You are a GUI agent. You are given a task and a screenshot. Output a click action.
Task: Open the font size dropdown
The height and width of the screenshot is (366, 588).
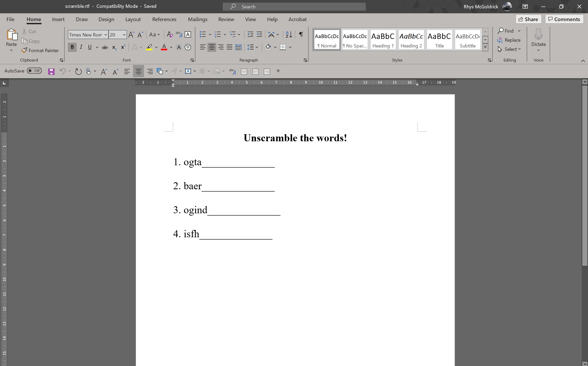coord(124,35)
